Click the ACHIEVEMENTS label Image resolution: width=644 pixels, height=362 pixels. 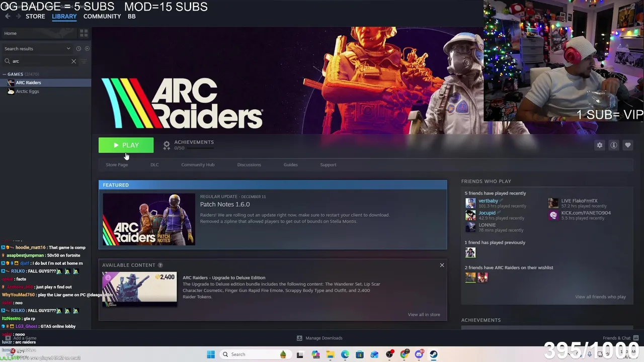tap(194, 142)
